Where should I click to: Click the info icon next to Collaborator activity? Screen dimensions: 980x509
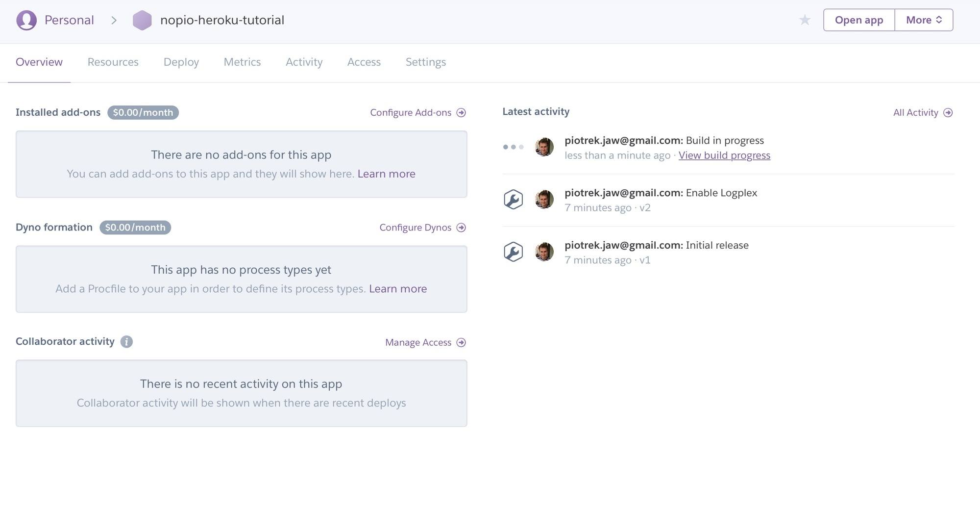pyautogui.click(x=126, y=342)
